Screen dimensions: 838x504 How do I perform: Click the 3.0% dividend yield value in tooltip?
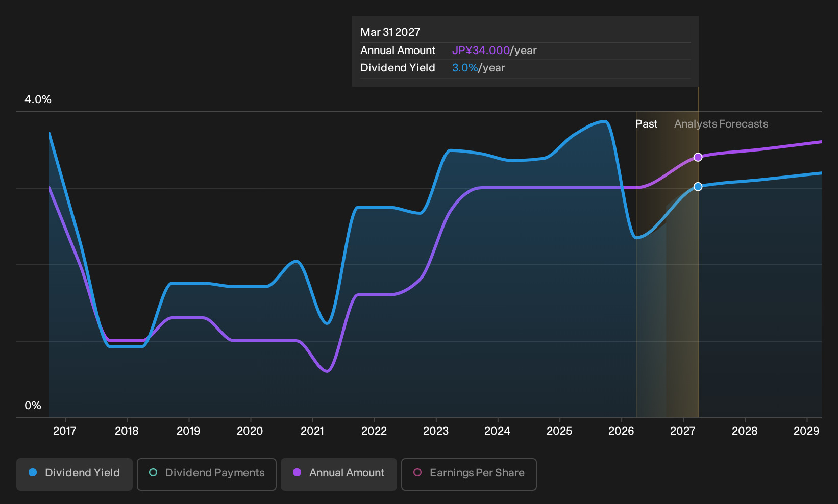[x=465, y=68]
